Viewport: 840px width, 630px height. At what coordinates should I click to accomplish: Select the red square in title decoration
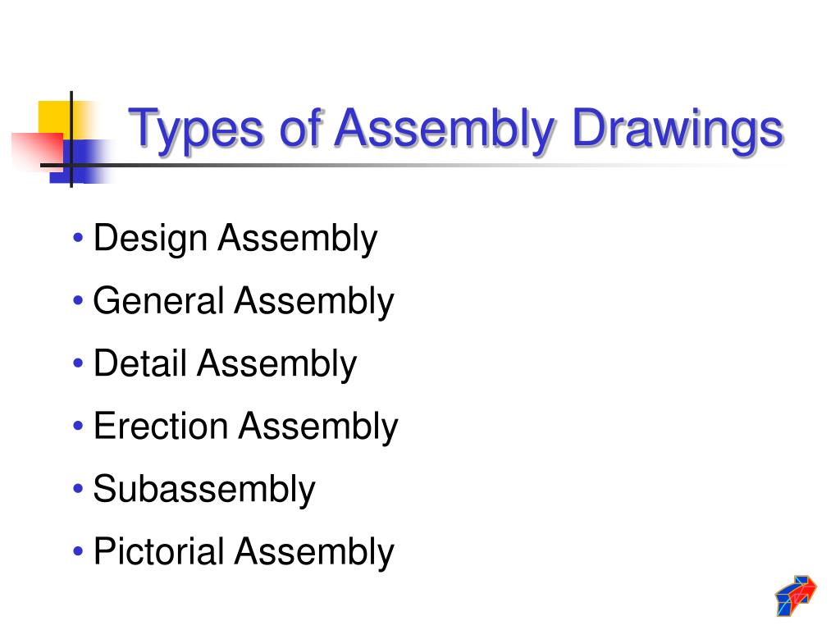tap(38, 151)
